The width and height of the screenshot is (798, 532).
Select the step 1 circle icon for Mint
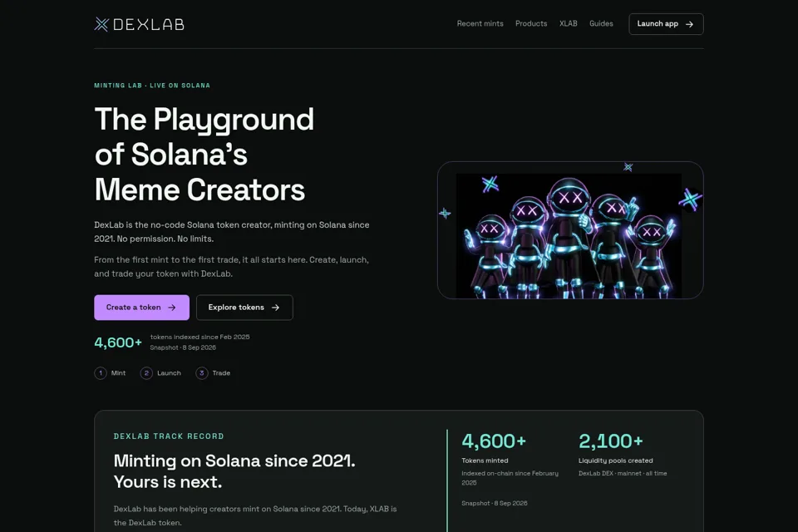(x=101, y=373)
